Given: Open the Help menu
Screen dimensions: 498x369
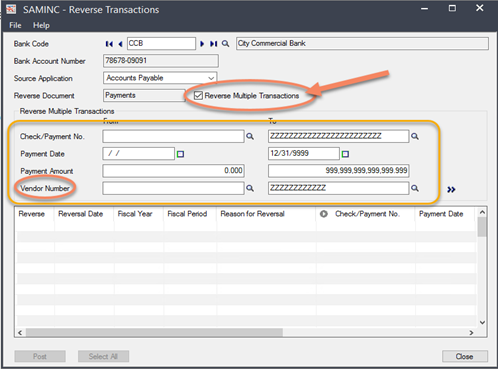Looking at the screenshot, I should tap(41, 25).
